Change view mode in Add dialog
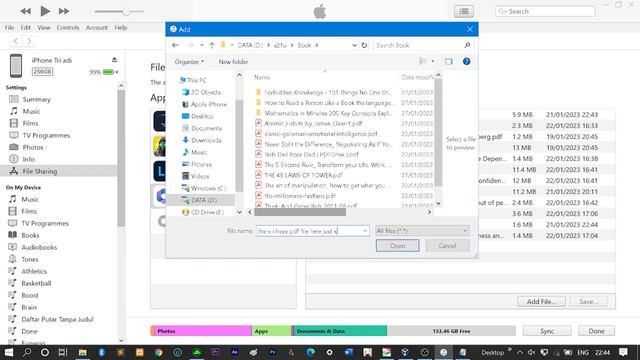Image resolution: width=640 pixels, height=360 pixels. (422, 61)
